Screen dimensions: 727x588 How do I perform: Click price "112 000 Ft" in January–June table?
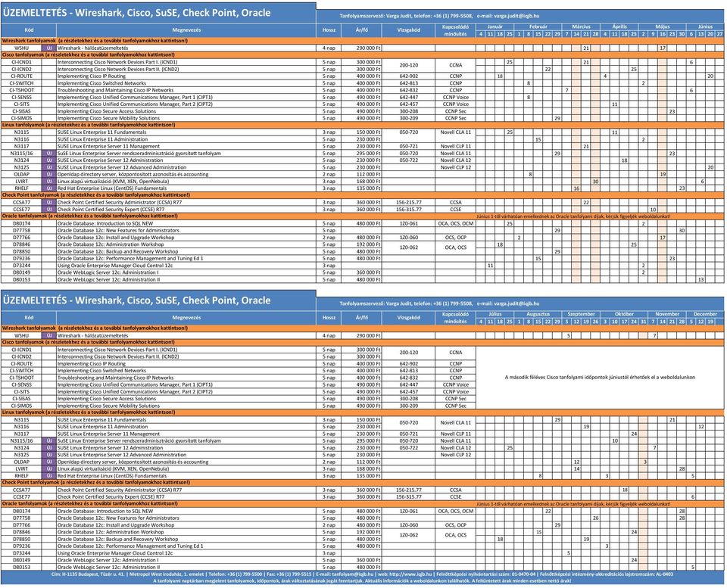368,175
